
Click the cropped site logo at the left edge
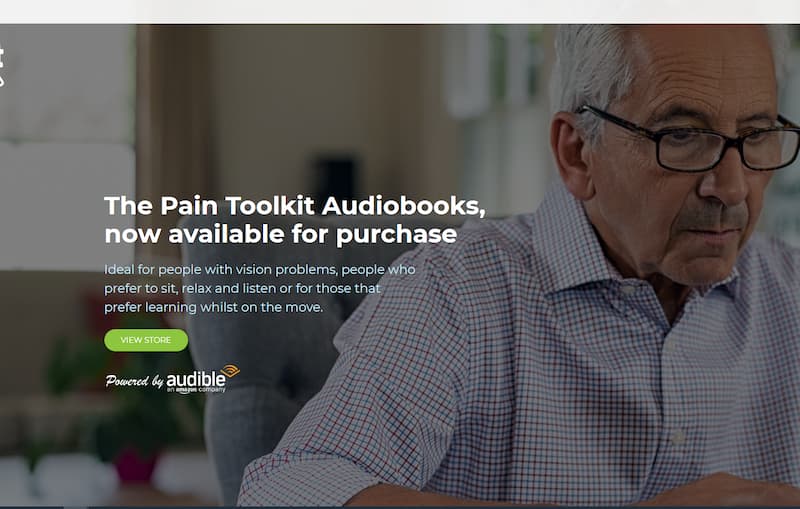click(x=2, y=67)
